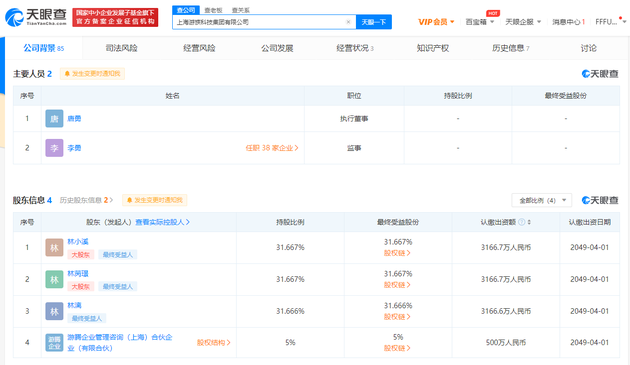Open the 百宝箱 dropdown menu
630x365 pixels.
479,22
